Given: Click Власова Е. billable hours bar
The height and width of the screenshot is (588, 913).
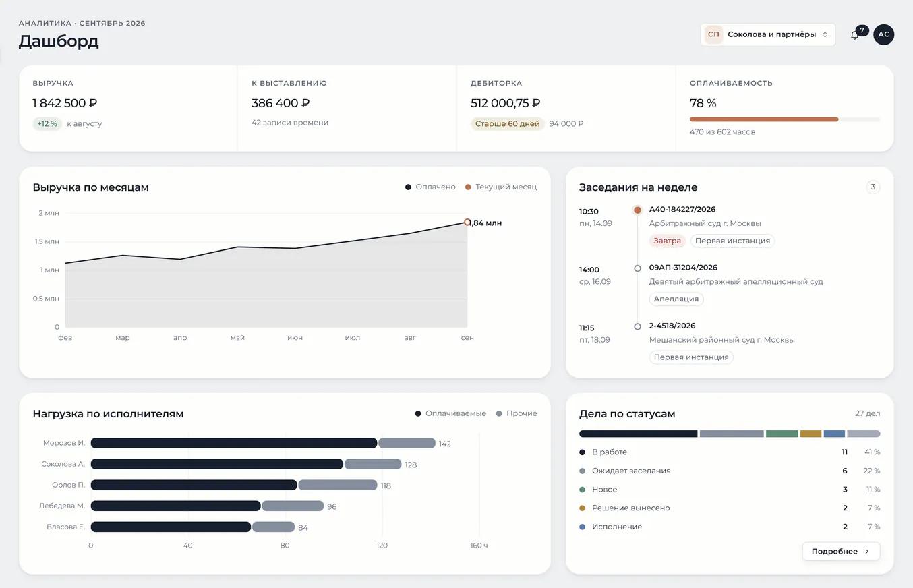Looking at the screenshot, I should click(171, 527).
